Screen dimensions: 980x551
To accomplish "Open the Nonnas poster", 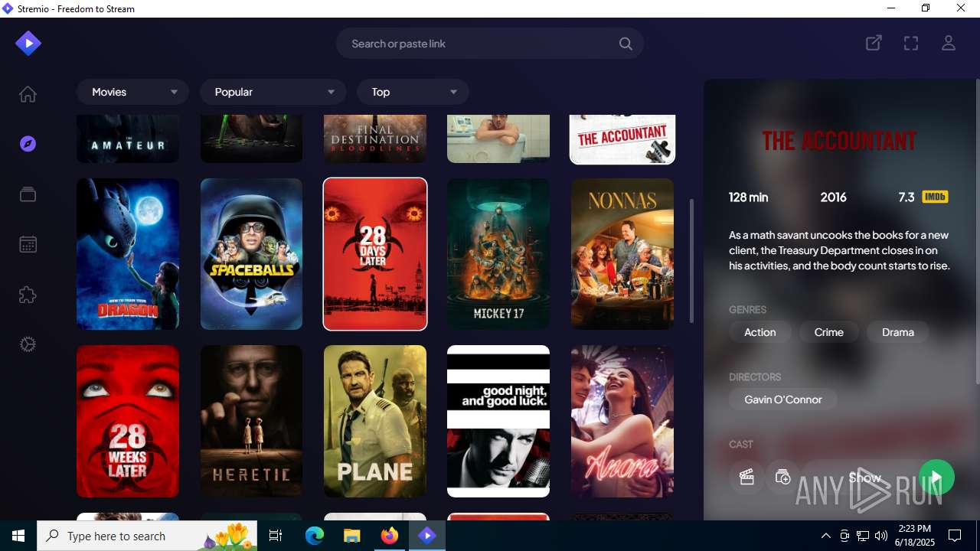I will 622,254.
